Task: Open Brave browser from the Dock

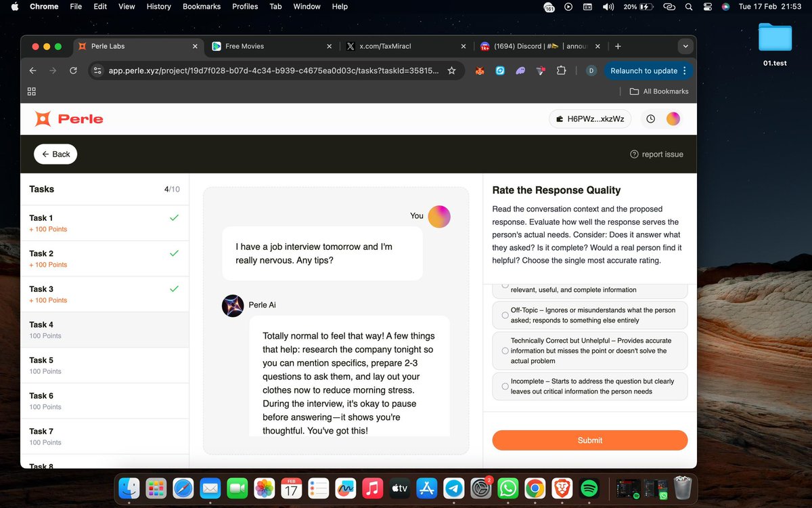Action: (562, 488)
